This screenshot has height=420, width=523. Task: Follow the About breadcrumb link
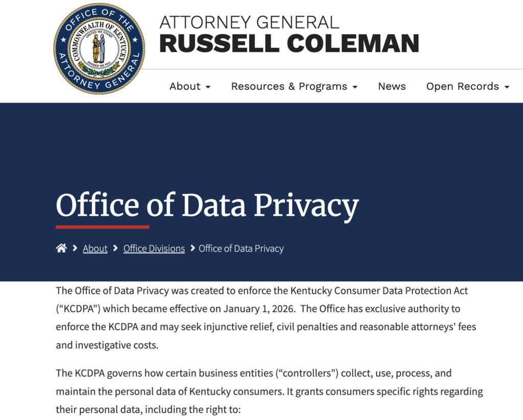[95, 248]
